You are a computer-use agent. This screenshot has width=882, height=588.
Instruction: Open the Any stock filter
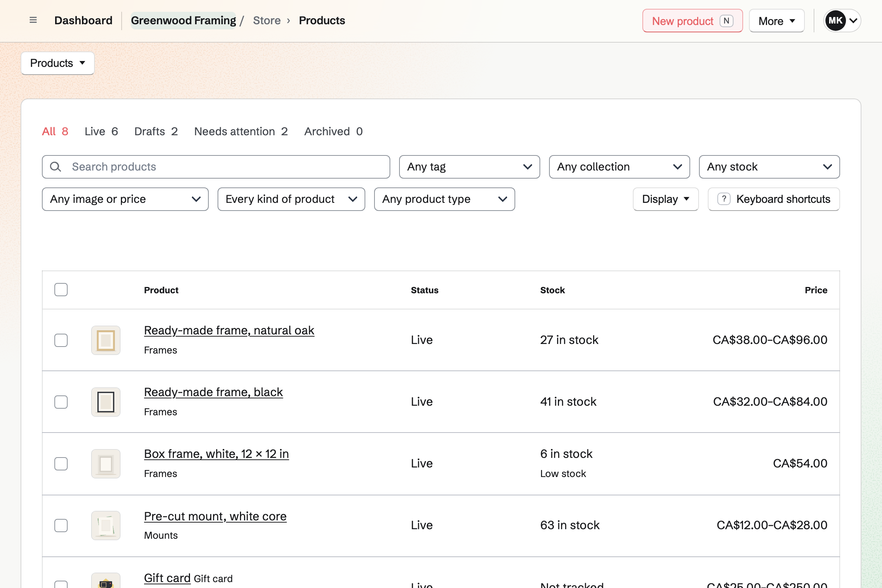point(770,167)
